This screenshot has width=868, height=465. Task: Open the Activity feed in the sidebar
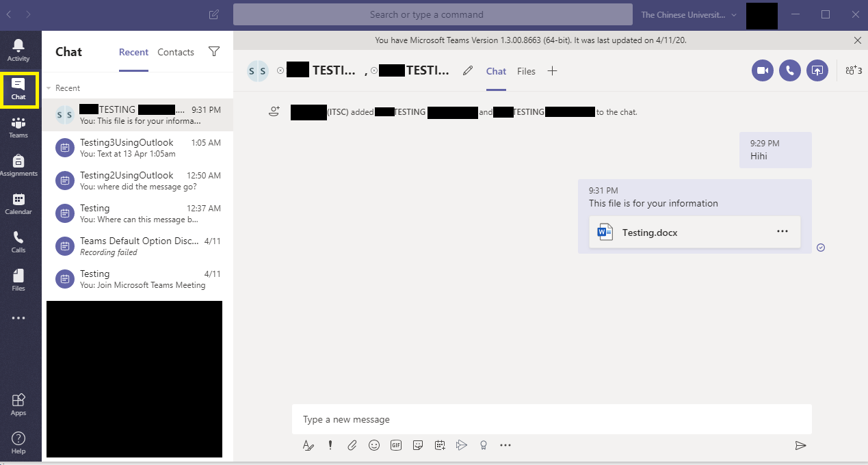point(18,51)
